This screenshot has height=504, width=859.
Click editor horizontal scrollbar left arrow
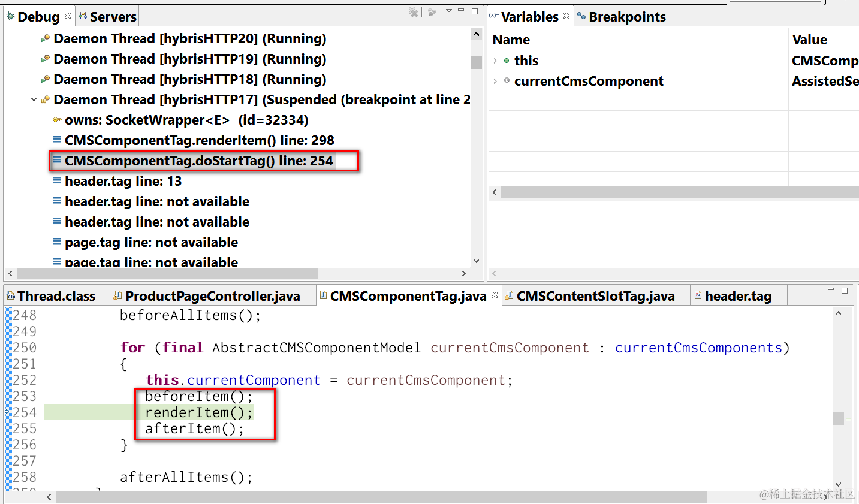point(49,497)
